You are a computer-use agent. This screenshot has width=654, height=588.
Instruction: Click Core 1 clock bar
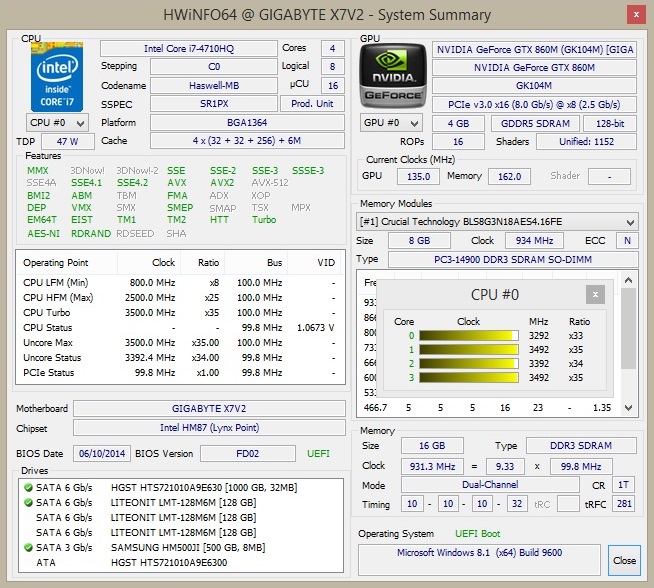pos(469,349)
